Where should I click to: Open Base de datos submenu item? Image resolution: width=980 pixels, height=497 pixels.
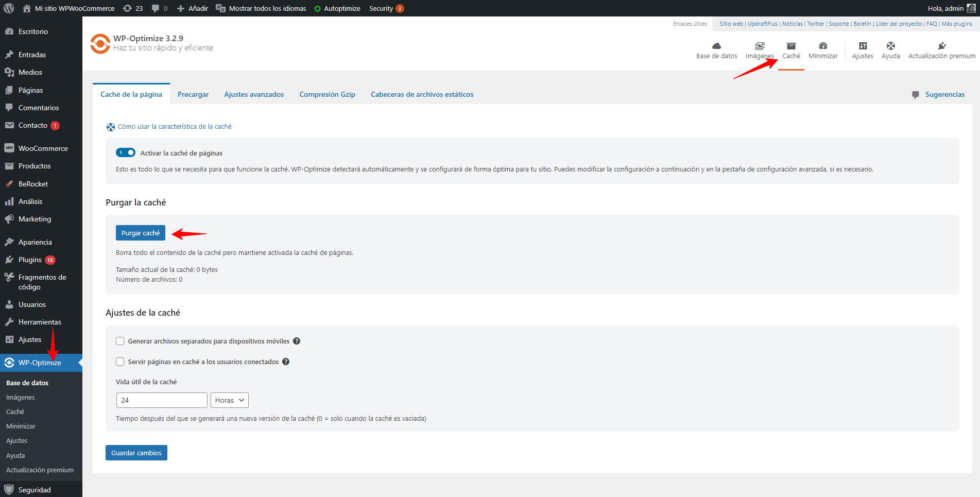(x=27, y=383)
